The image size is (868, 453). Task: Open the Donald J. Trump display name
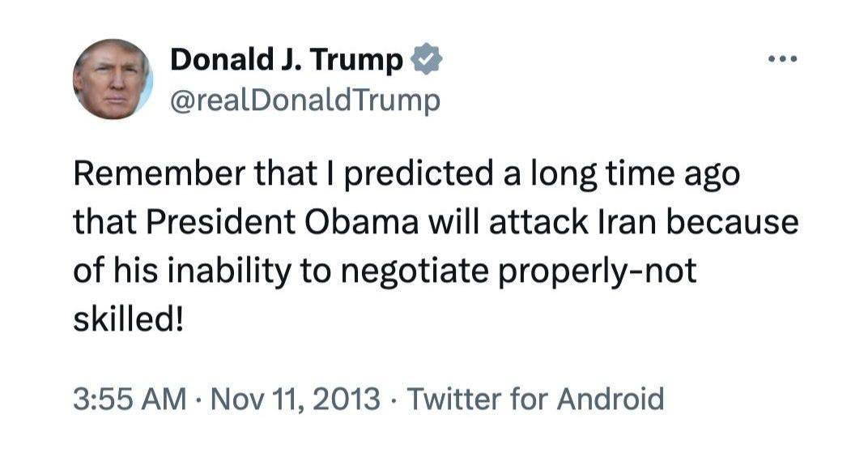tap(287, 60)
